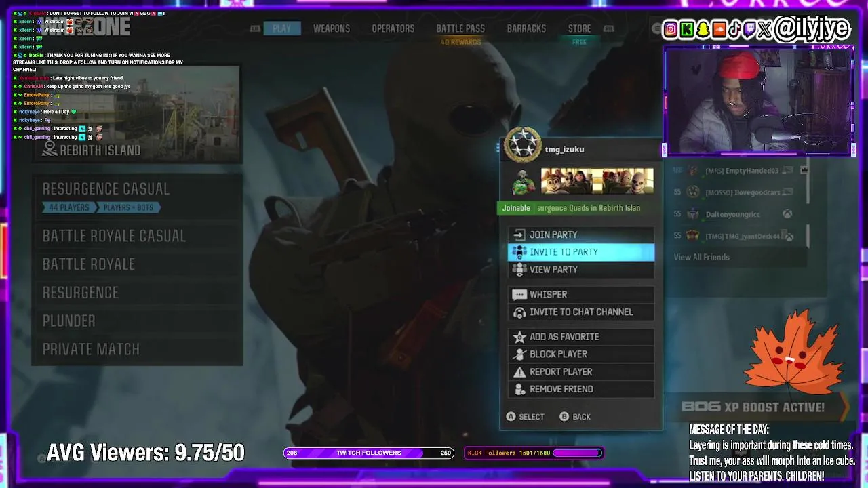Click the Invite to Chat Channel headset icon

pyautogui.click(x=519, y=312)
